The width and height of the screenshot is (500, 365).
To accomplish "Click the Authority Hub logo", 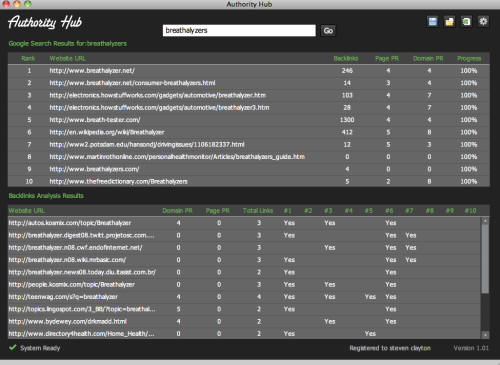I will [45, 22].
